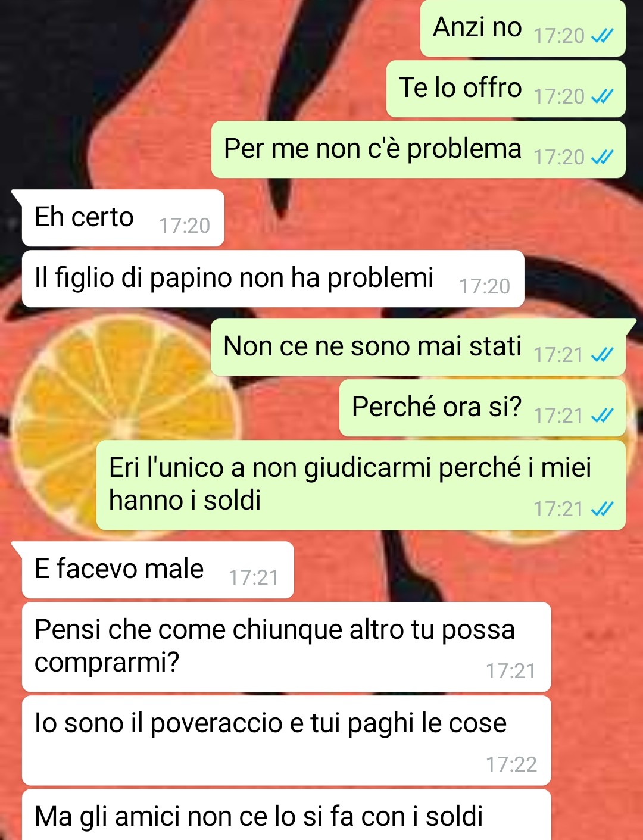
Task: Click read ticks beside 'Per me non c'è problema'
Action: click(602, 158)
